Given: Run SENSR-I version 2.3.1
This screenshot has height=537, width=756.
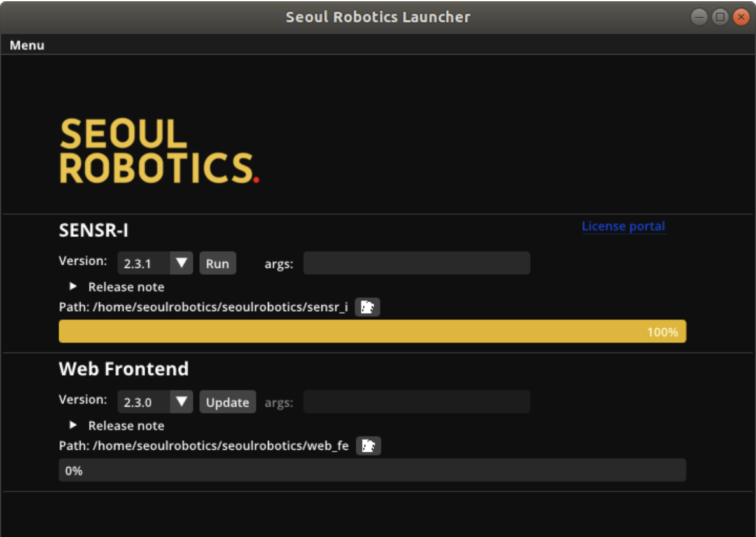Looking at the screenshot, I should [218, 262].
